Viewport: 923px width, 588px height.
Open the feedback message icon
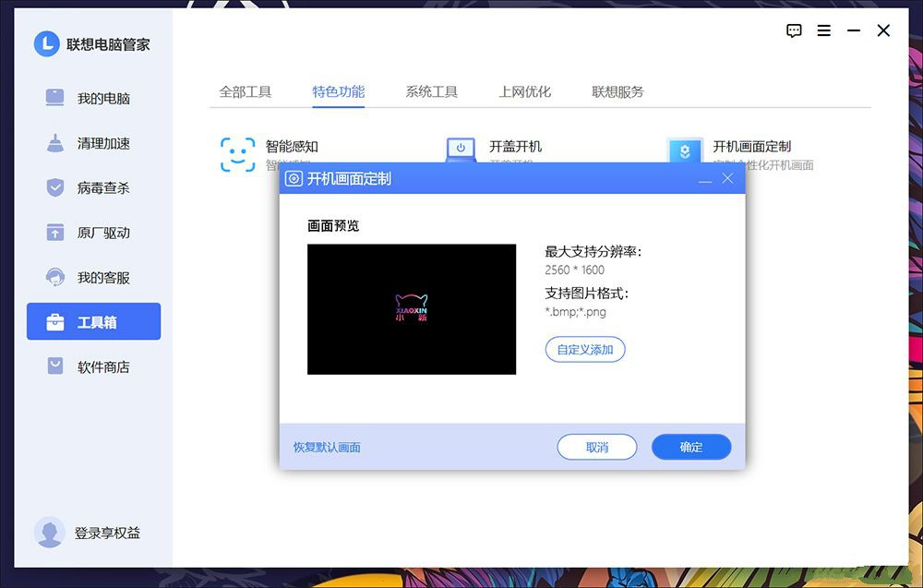coord(794,30)
